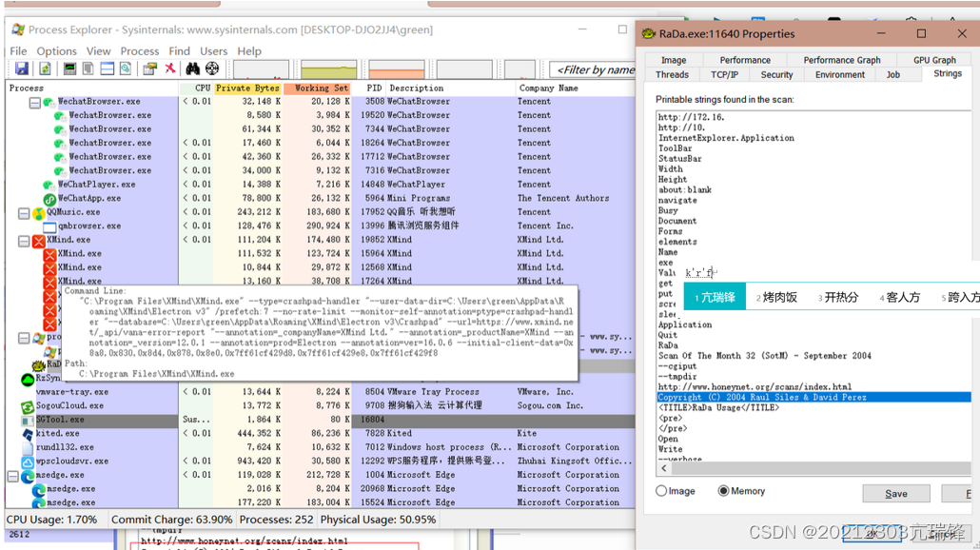
Task: Click the wpscloudsvr.exe cloud icon
Action: [x=28, y=462]
